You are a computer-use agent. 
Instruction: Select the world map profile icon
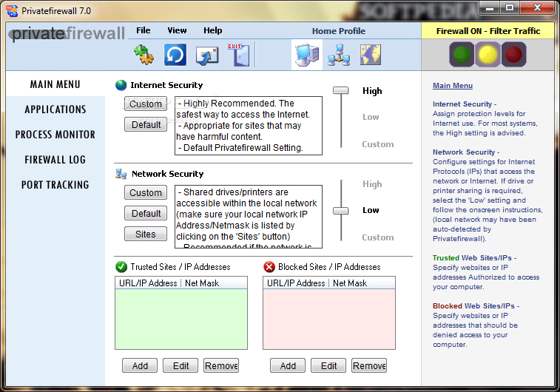[371, 55]
